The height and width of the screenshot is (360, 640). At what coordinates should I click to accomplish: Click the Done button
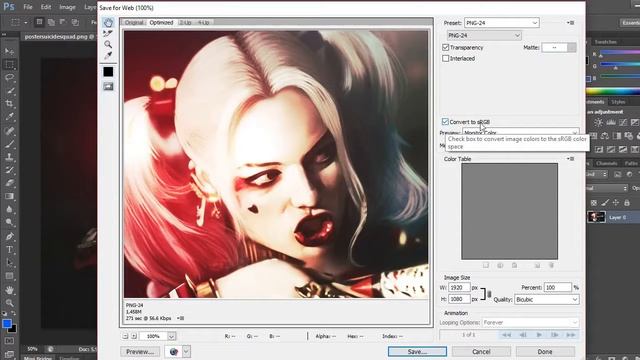pos(545,351)
